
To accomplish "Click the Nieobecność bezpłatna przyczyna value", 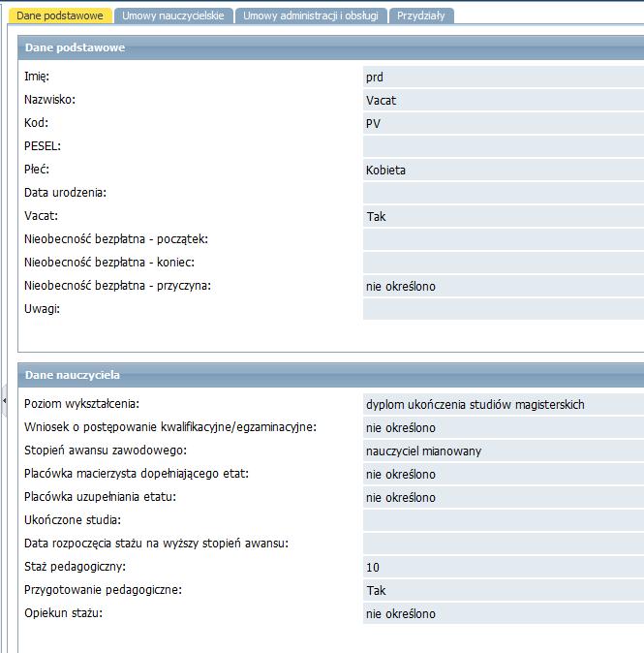I will click(x=504, y=286).
